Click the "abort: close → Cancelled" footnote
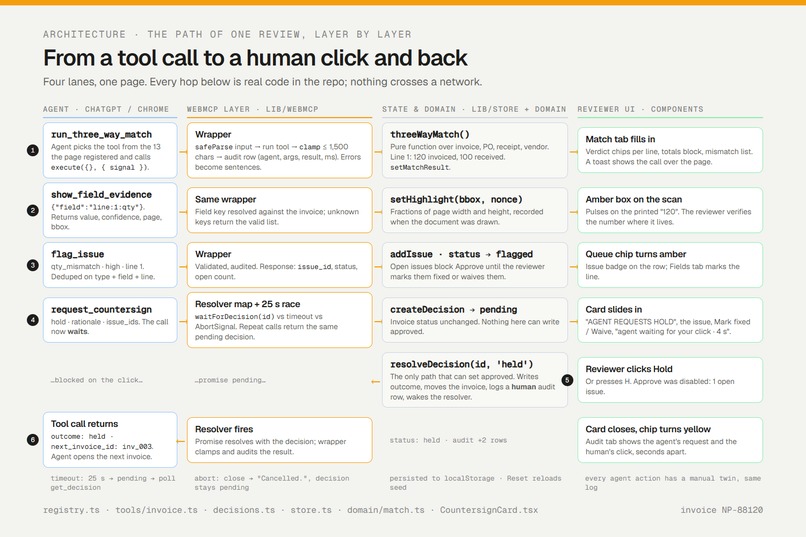This screenshot has width=806, height=537. (x=271, y=483)
